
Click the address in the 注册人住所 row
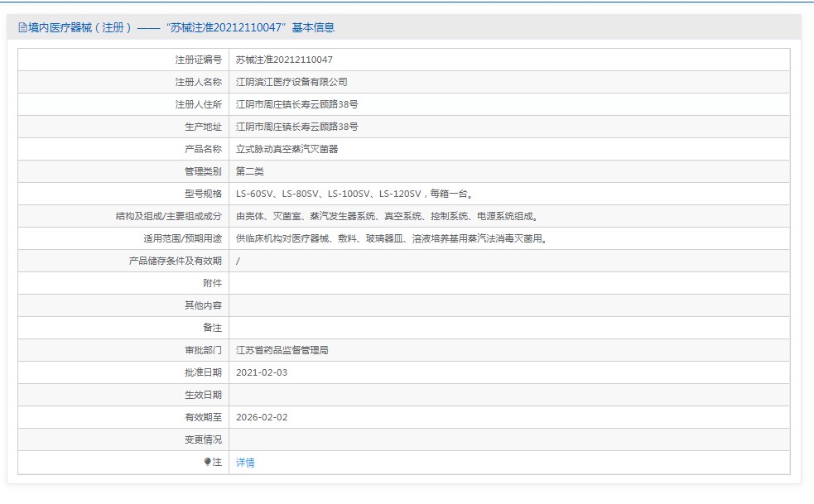point(297,104)
